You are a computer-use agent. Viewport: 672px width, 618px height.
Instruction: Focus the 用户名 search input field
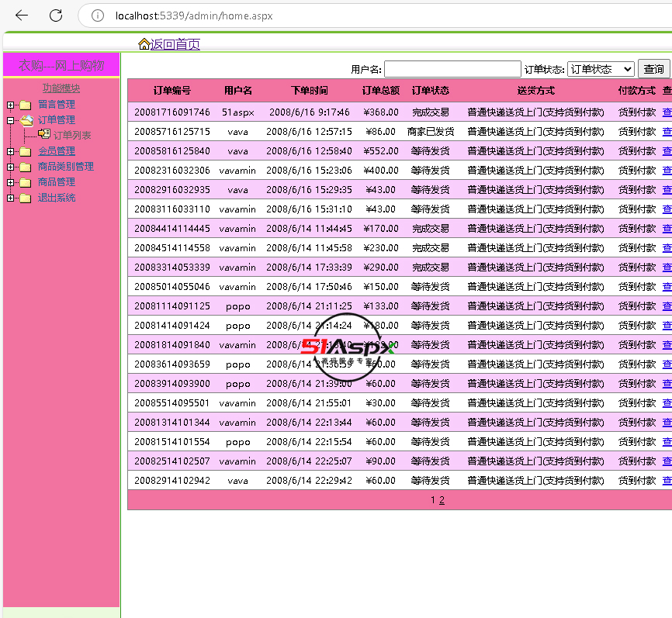coord(452,70)
